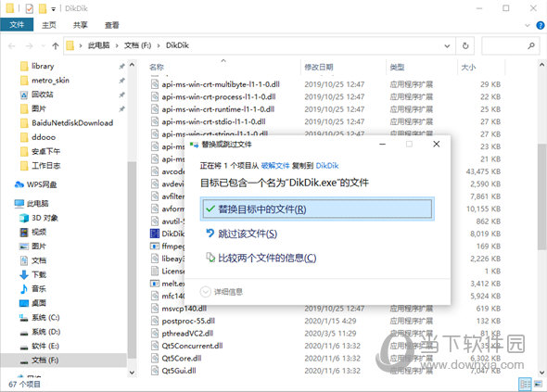Open the 视频 library icon
This screenshot has height=392, width=547.
(x=24, y=232)
